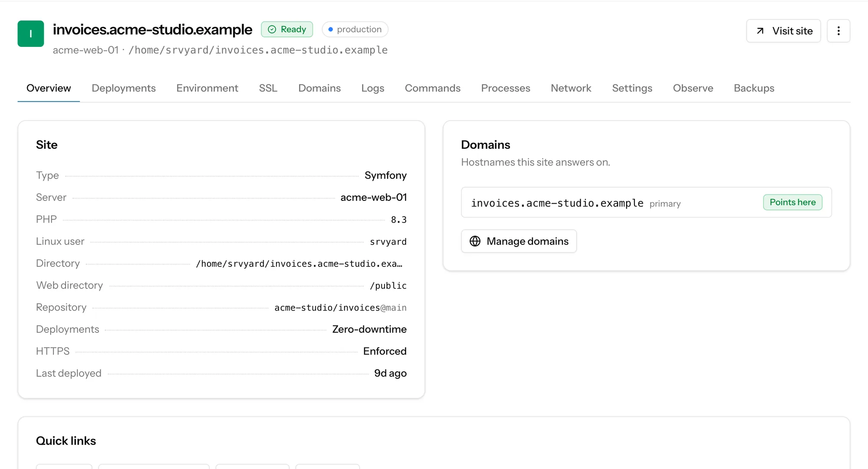868x469 pixels.
Task: Click the Quick links heading
Action: coord(66,441)
